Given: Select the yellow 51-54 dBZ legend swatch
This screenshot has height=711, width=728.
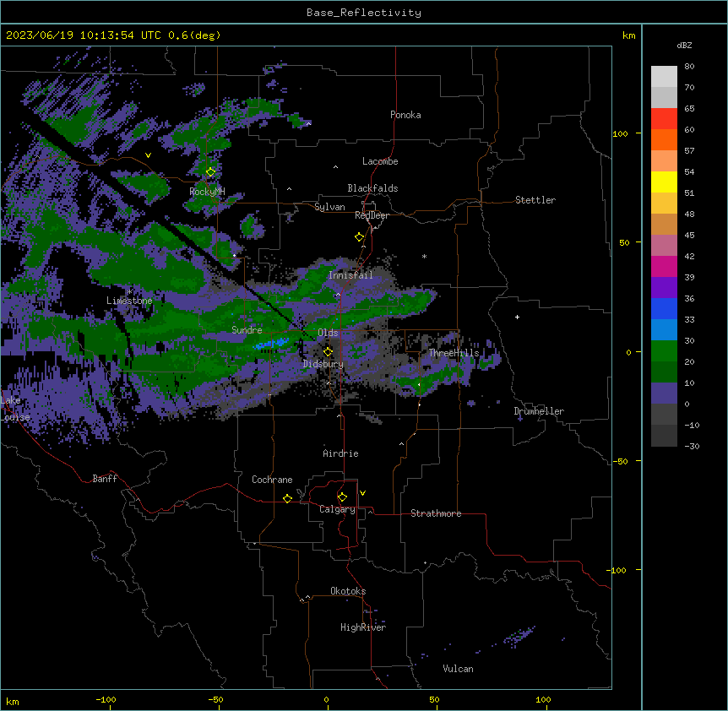Looking at the screenshot, I should pyautogui.click(x=664, y=182).
